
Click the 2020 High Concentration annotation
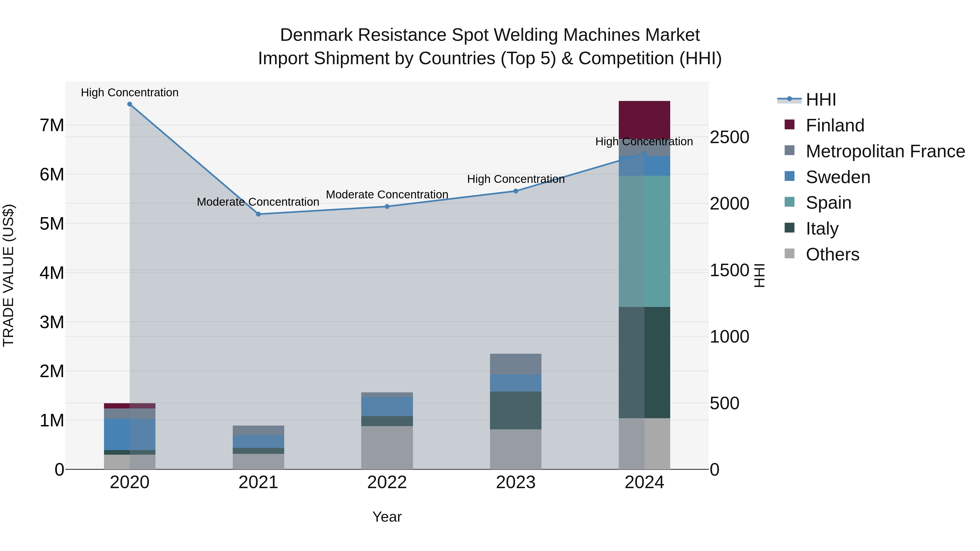[x=130, y=93]
